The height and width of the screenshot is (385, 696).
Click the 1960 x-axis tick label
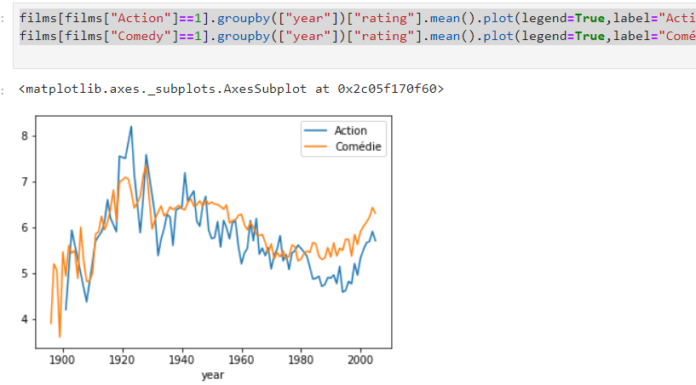point(241,360)
